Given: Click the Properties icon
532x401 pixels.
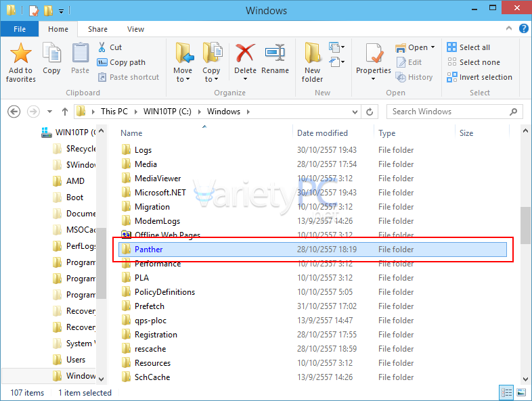Looking at the screenshot, I should 374,53.
